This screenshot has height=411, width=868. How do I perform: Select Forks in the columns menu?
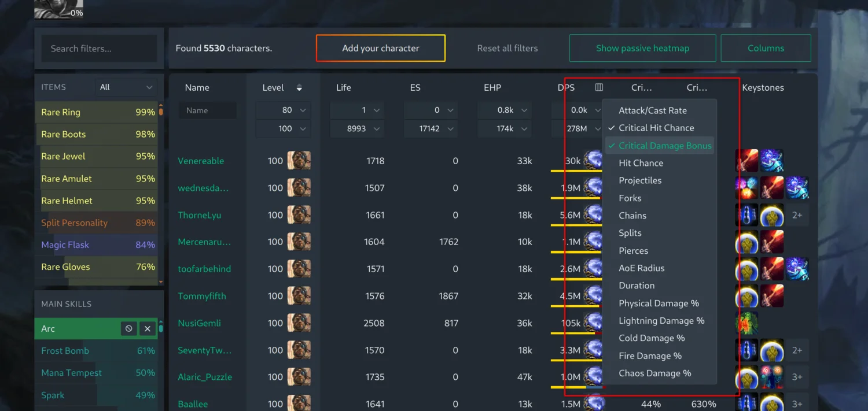point(659,198)
